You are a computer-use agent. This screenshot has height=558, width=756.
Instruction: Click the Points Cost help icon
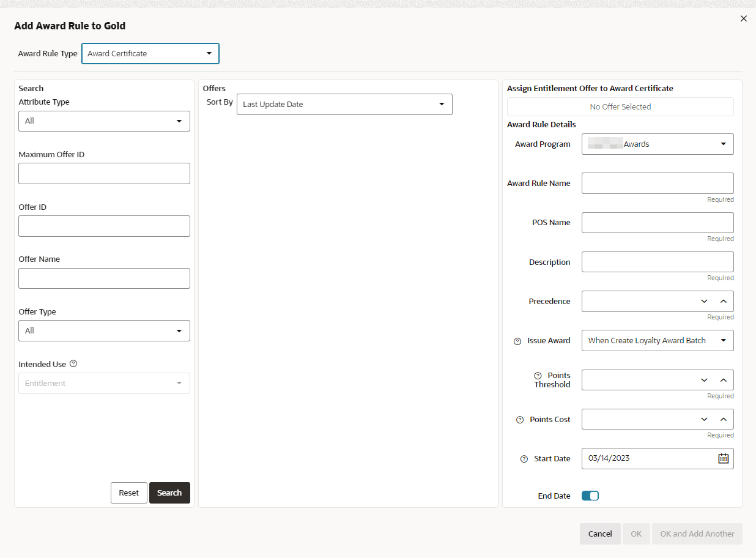pyautogui.click(x=520, y=420)
